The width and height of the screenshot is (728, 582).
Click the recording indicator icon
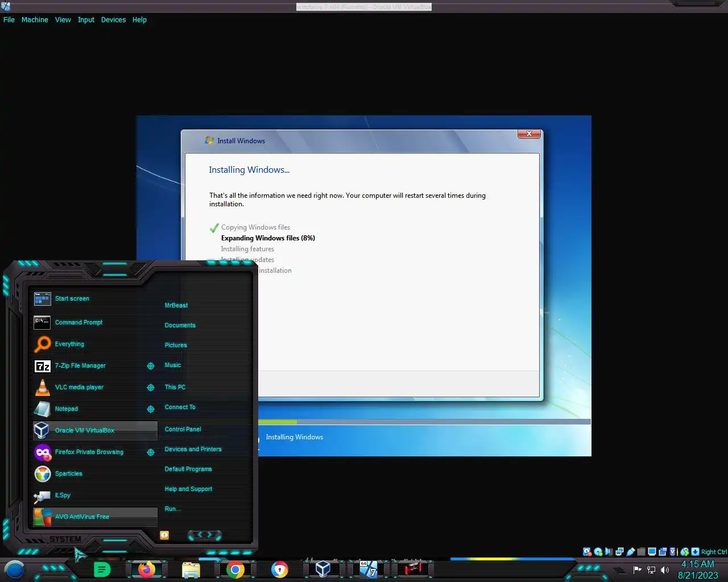tap(663, 551)
